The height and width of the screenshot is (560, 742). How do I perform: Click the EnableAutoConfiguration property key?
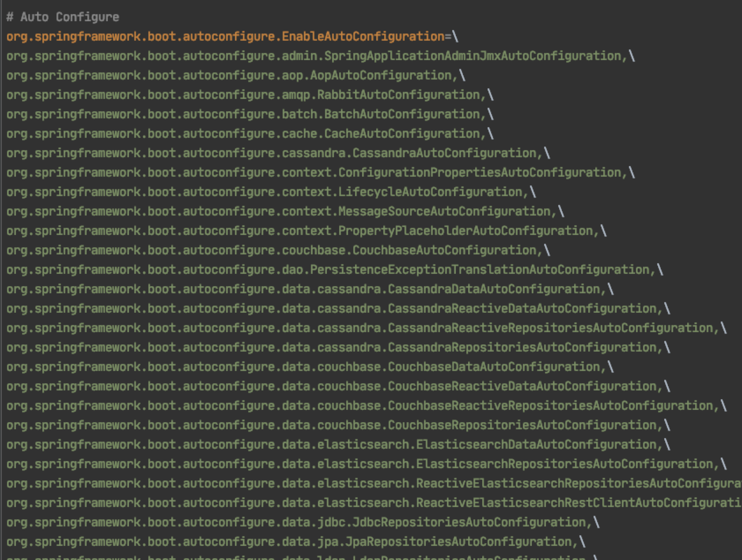225,37
